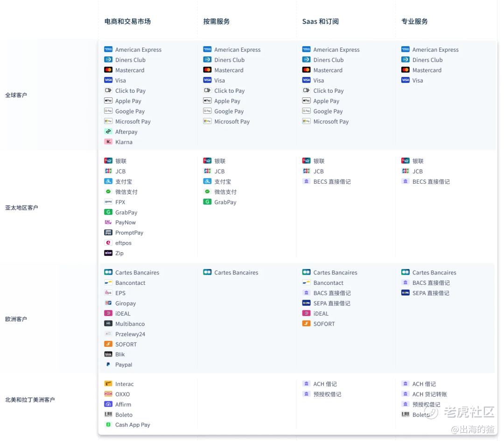Click the PayNow icon
The width and height of the screenshot is (504, 441).
coord(108,222)
